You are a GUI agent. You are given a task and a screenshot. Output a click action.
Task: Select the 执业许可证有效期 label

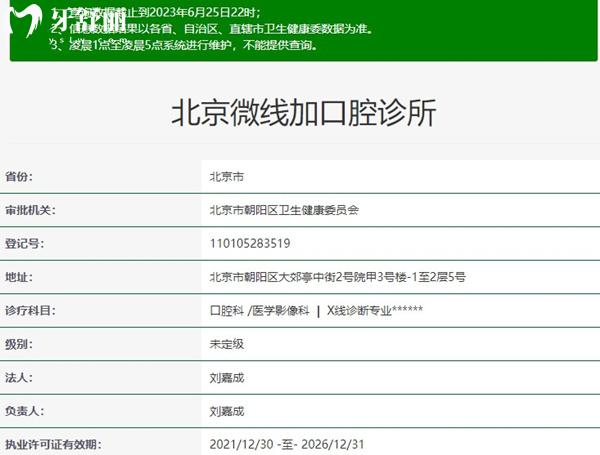click(53, 444)
